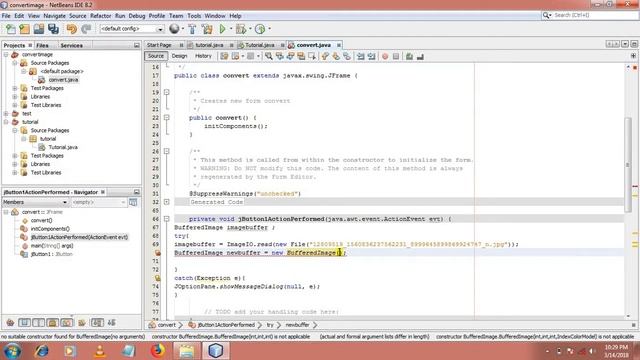Open the Navigate menu
The width and height of the screenshot is (640, 360).
pyautogui.click(x=54, y=16)
